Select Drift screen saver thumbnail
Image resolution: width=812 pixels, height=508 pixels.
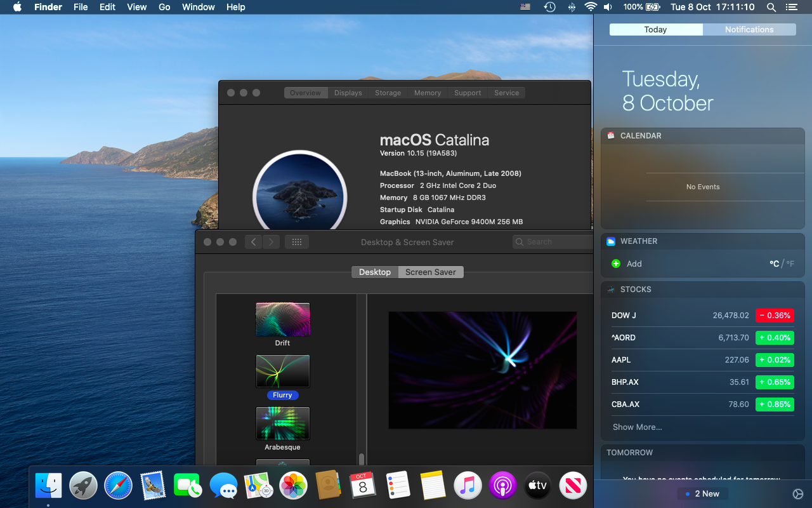282,319
